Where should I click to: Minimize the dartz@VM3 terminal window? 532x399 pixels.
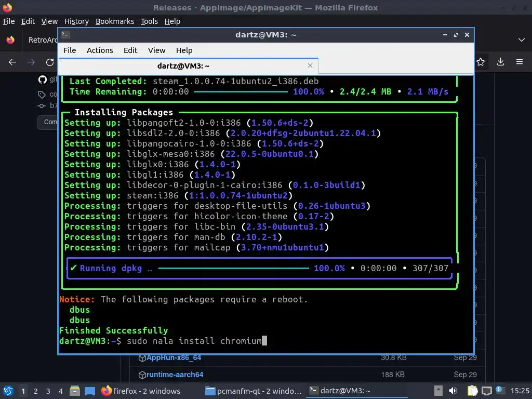pyautogui.click(x=445, y=35)
